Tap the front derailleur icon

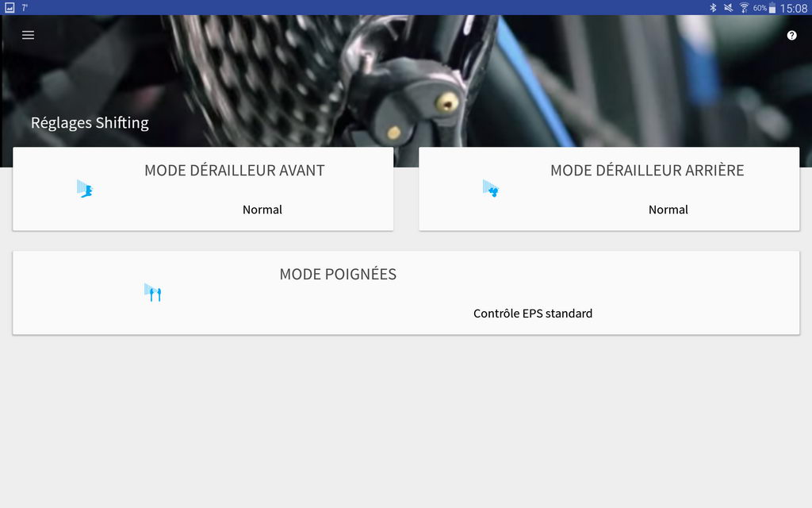[85, 189]
